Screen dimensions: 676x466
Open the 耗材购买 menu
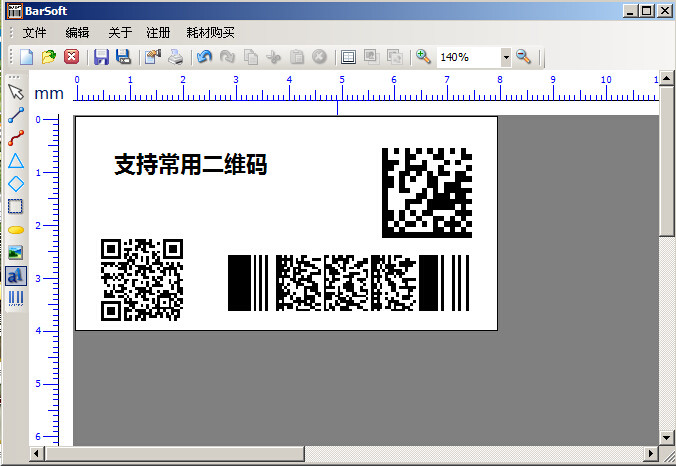[x=210, y=33]
